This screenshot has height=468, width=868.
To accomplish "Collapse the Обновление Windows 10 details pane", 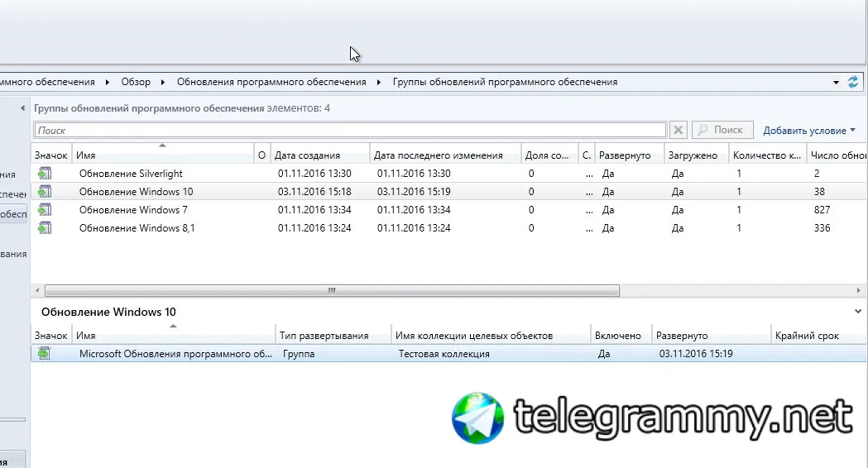I will coord(858,312).
